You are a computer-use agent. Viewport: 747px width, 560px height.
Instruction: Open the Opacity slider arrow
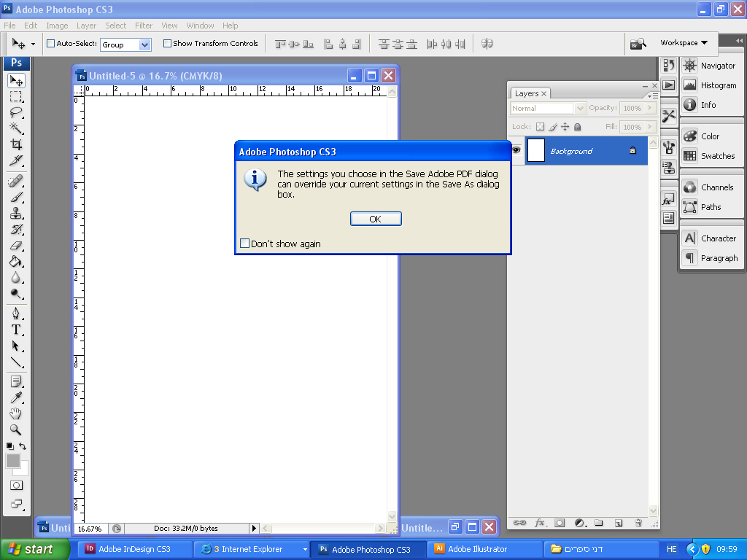(x=650, y=108)
